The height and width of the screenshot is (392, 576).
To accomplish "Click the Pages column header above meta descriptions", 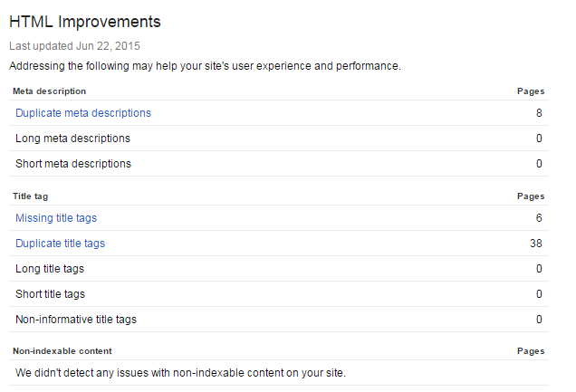I will coord(531,91).
